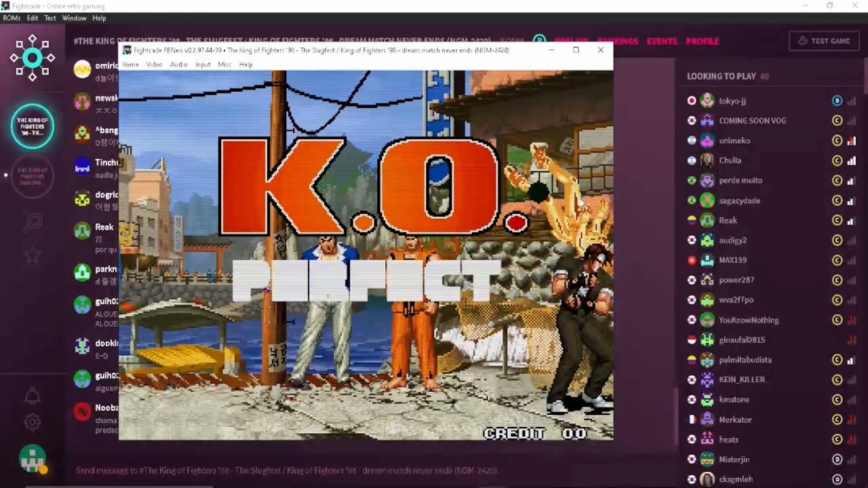Click own user avatar at sidebar bottom
The width and height of the screenshot is (868, 488).
coord(33,459)
